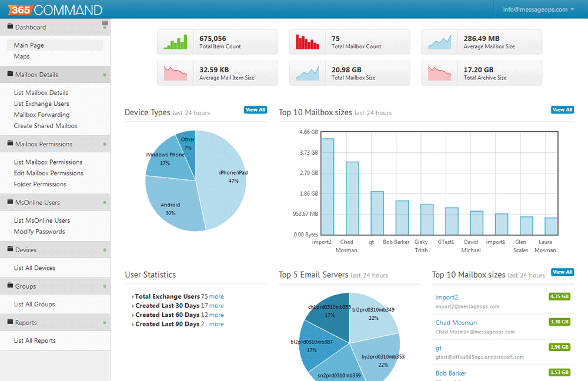Viewport: 588px width, 381px height.
Task: Click the Average Mail Item Size chart icon
Action: click(175, 73)
